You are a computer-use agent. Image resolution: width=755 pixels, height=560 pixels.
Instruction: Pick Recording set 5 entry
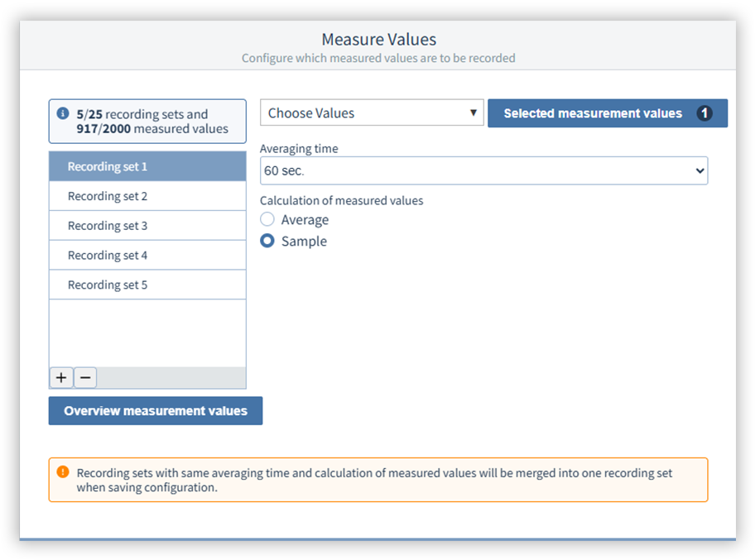[147, 285]
